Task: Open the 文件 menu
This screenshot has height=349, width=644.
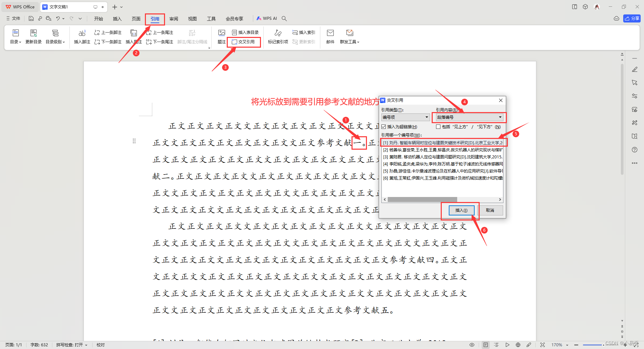Action: coord(13,18)
